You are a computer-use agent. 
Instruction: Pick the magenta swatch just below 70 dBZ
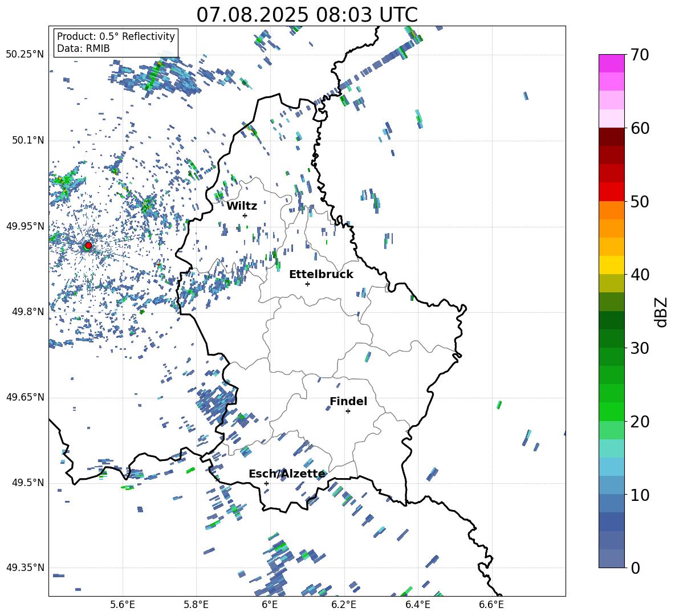[612, 63]
